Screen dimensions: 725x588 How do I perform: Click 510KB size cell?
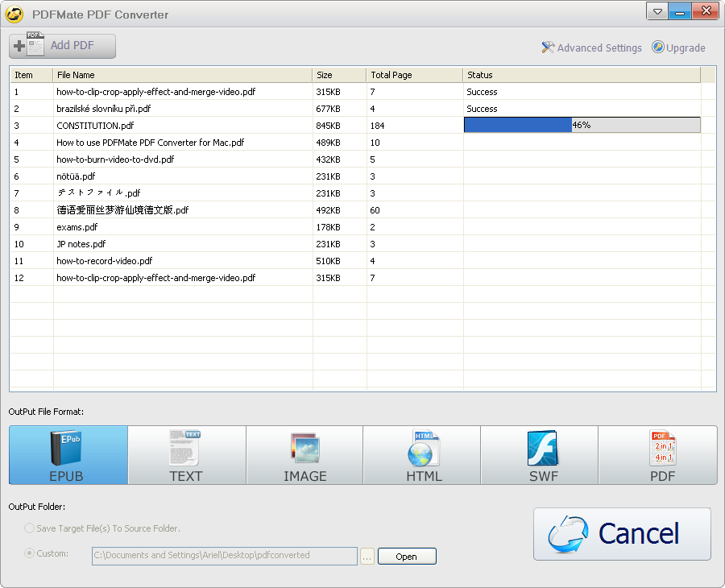coord(329,261)
